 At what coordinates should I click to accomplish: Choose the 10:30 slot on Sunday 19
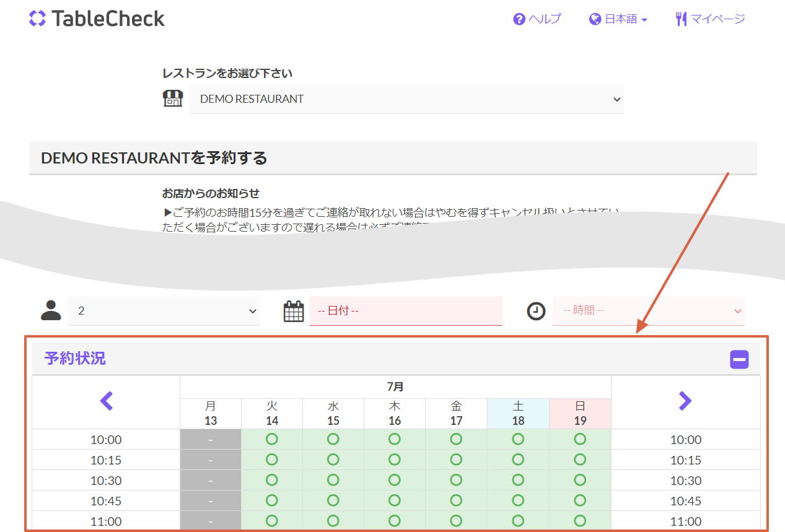580,480
